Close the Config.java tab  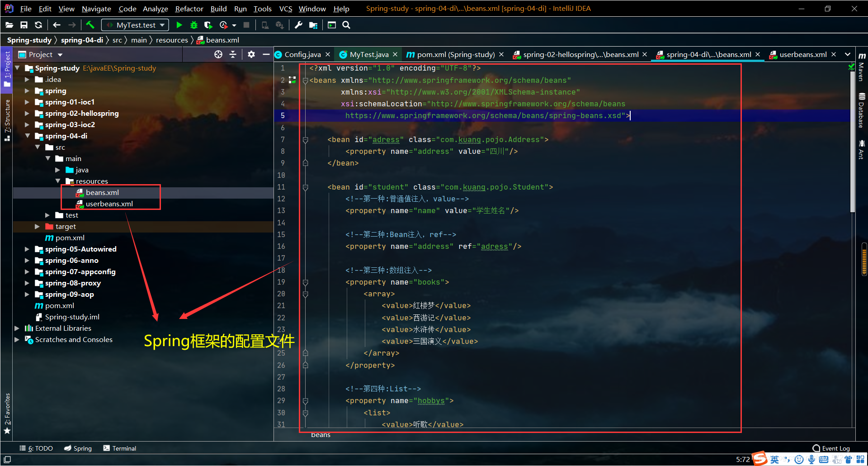(328, 54)
